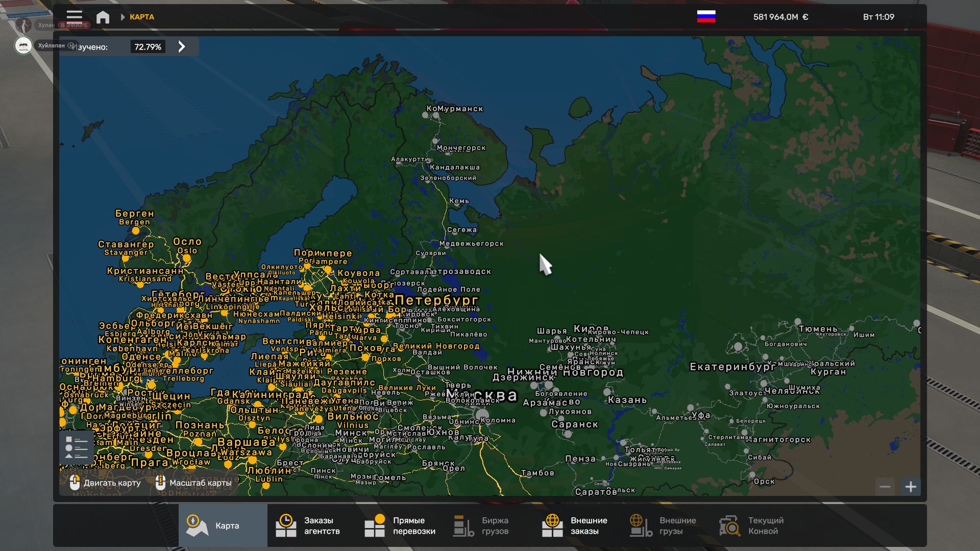Screen dimensions: 980x551
Task: Go to the home screen icon
Action: pyautogui.click(x=103, y=17)
